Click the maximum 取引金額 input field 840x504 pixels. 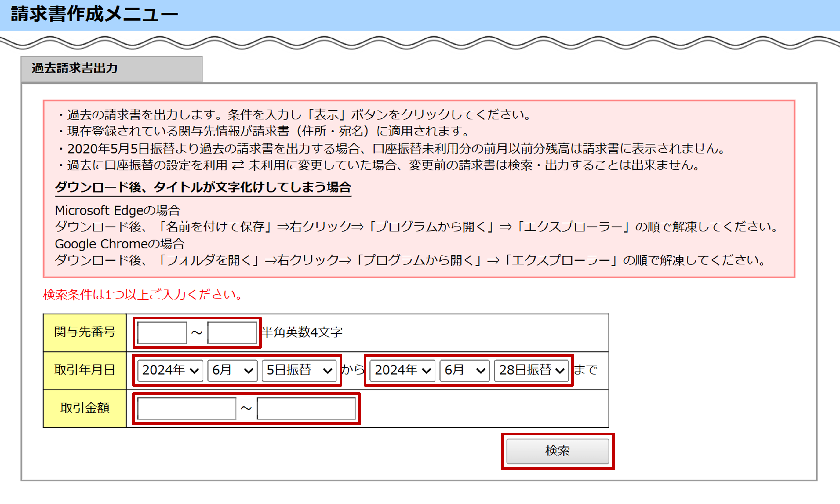coord(306,408)
